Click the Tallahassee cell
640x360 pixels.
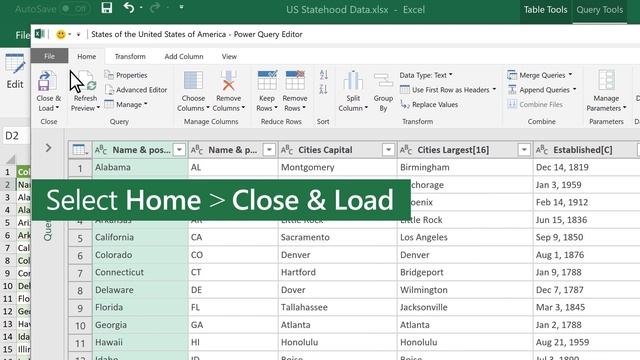[x=337, y=307]
